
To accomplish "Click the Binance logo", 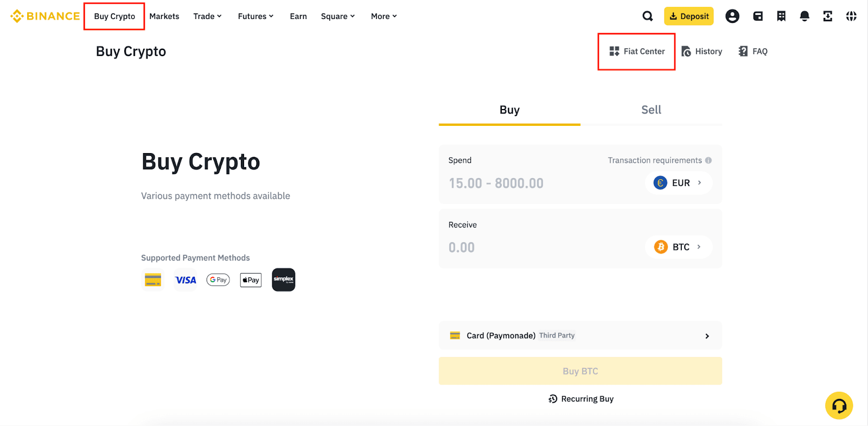I will coord(45,16).
